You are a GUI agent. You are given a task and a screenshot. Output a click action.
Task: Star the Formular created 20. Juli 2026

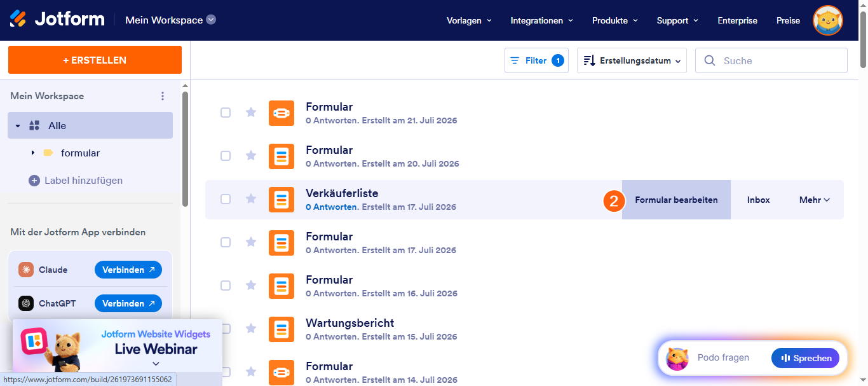point(251,156)
